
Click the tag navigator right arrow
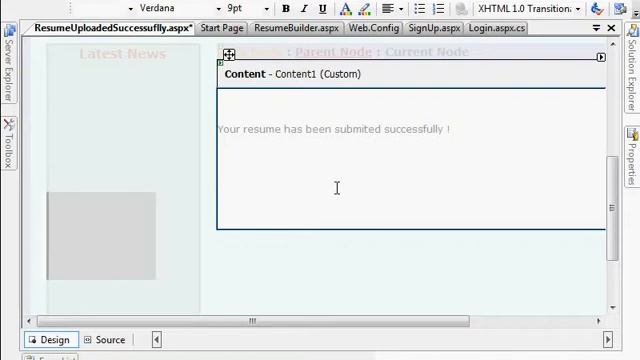point(608,340)
